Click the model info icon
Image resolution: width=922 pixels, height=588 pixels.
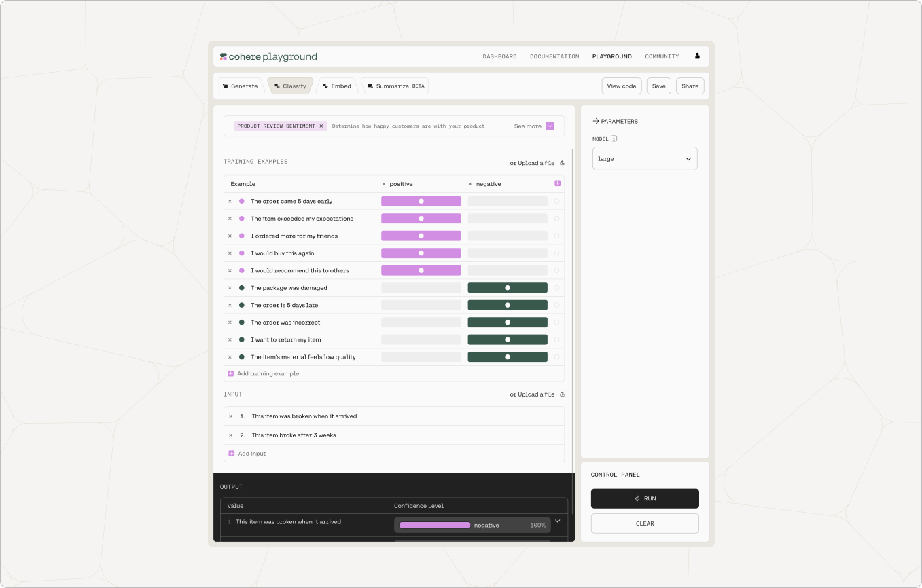(614, 139)
